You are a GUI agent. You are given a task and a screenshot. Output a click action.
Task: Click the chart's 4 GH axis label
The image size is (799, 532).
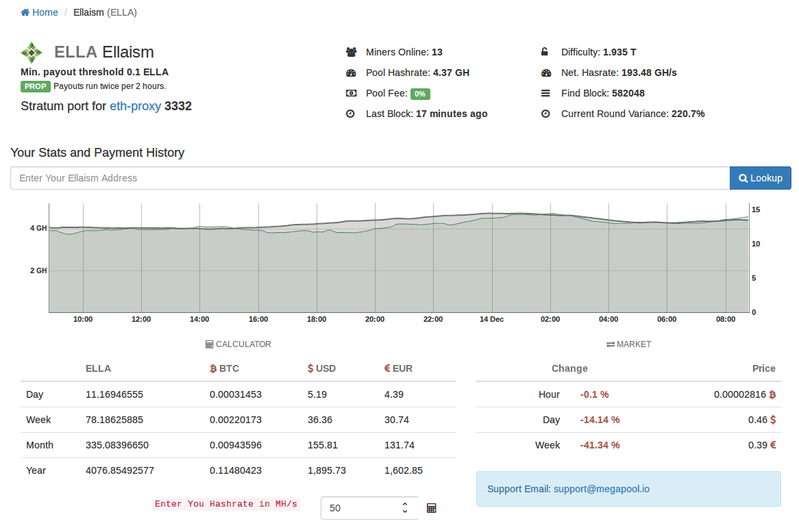38,228
